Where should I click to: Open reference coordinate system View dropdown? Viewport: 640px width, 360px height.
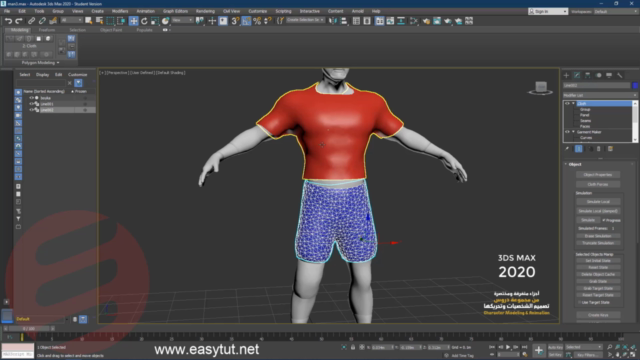[182, 20]
